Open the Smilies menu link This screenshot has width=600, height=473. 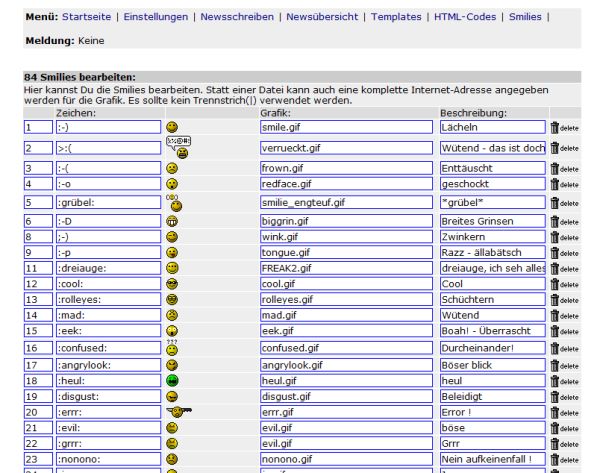tap(525, 17)
